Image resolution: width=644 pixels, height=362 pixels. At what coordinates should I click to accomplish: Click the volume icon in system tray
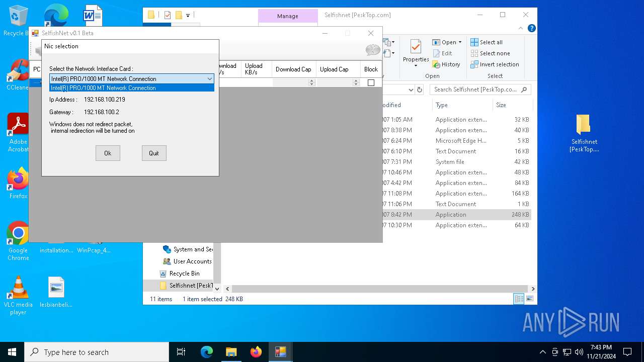click(579, 352)
